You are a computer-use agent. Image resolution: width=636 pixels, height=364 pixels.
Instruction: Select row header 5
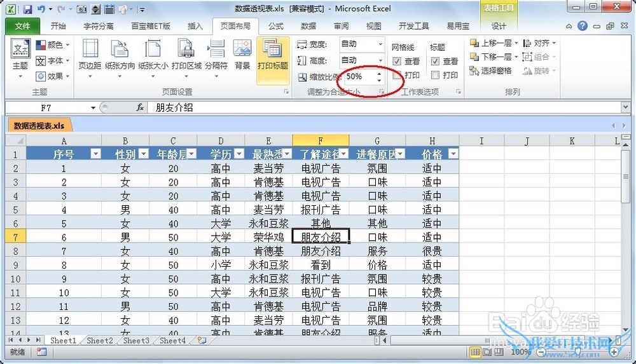[16, 210]
